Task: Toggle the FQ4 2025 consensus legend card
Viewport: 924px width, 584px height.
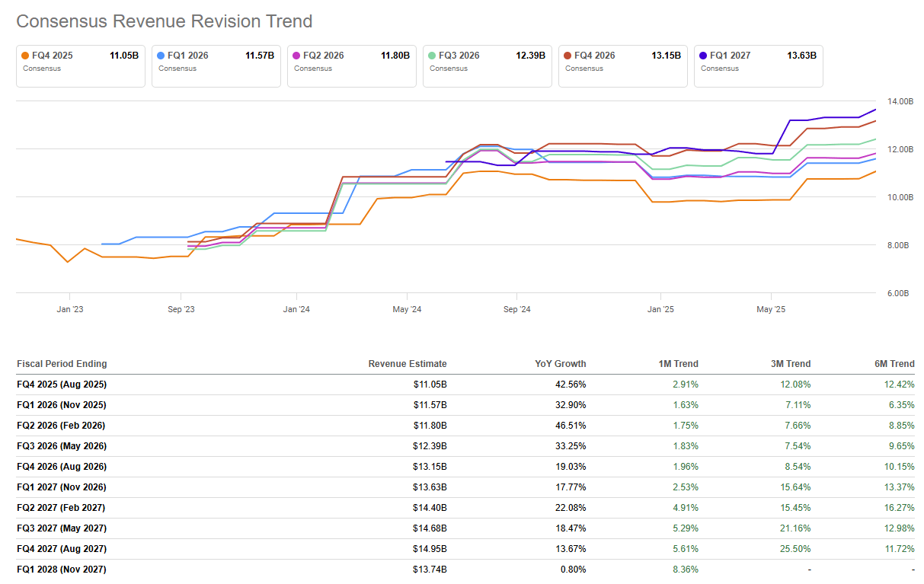Action: coord(81,65)
